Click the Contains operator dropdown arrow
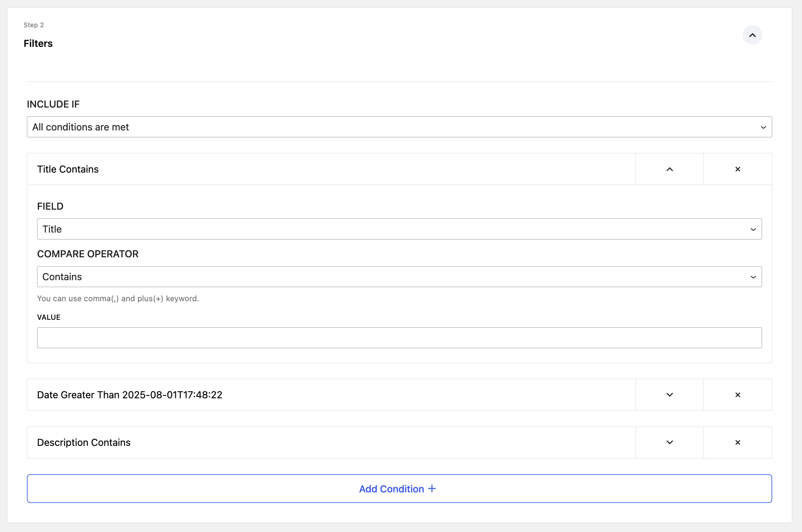Image resolution: width=802 pixels, height=532 pixels. tap(753, 277)
